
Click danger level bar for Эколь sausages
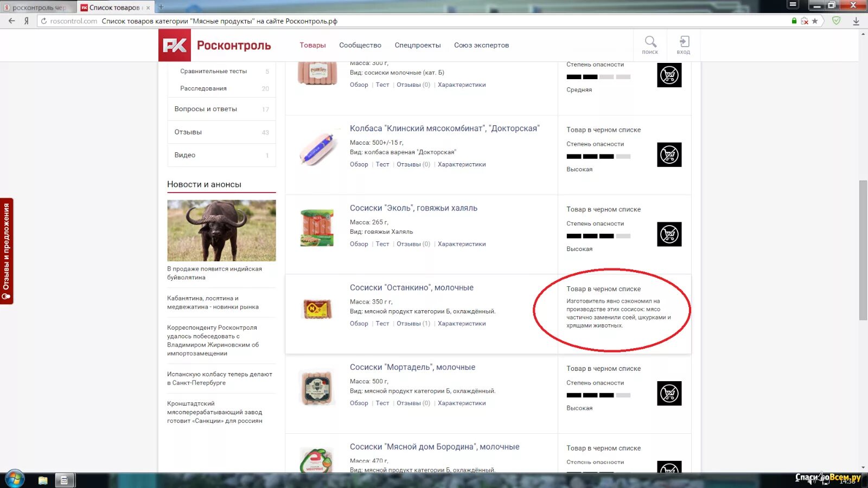(598, 236)
